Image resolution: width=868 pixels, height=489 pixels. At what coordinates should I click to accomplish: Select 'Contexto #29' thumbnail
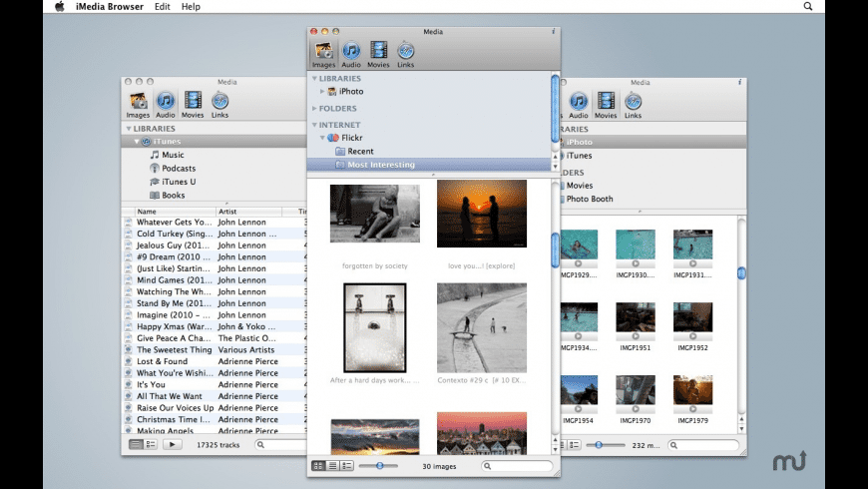[x=482, y=328]
